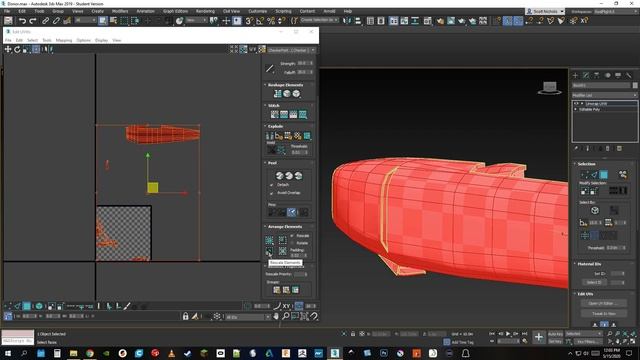Open the Tools menu in Edit UVWs

[x=47, y=40]
